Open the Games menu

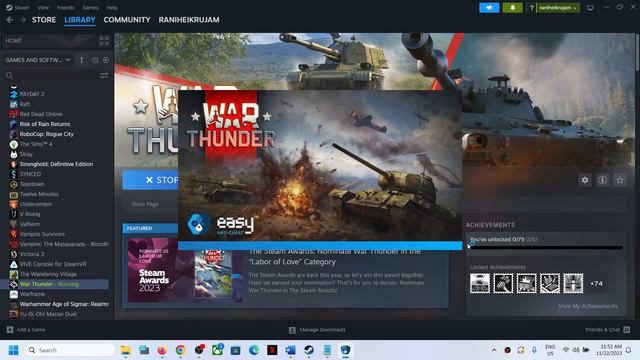coord(90,7)
